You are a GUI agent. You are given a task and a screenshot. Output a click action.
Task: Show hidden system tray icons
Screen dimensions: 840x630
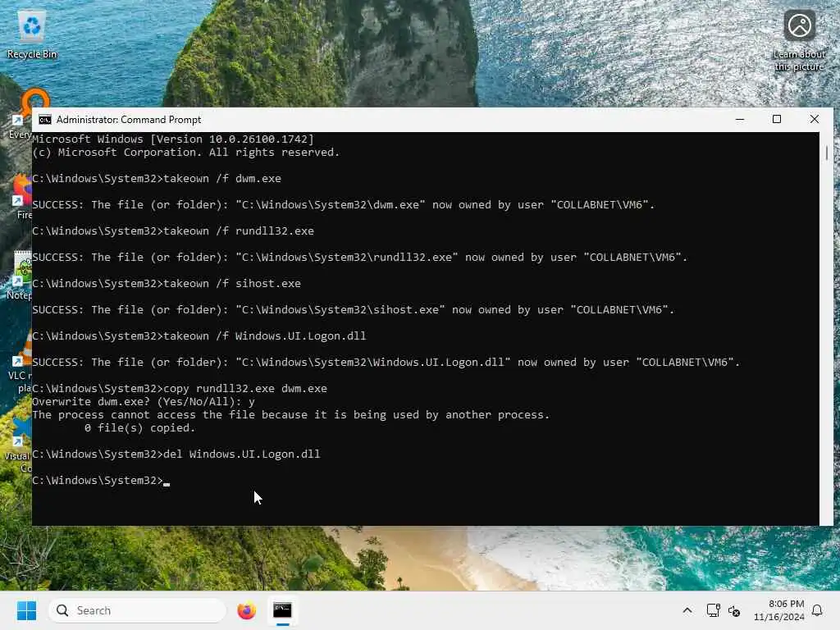click(687, 610)
